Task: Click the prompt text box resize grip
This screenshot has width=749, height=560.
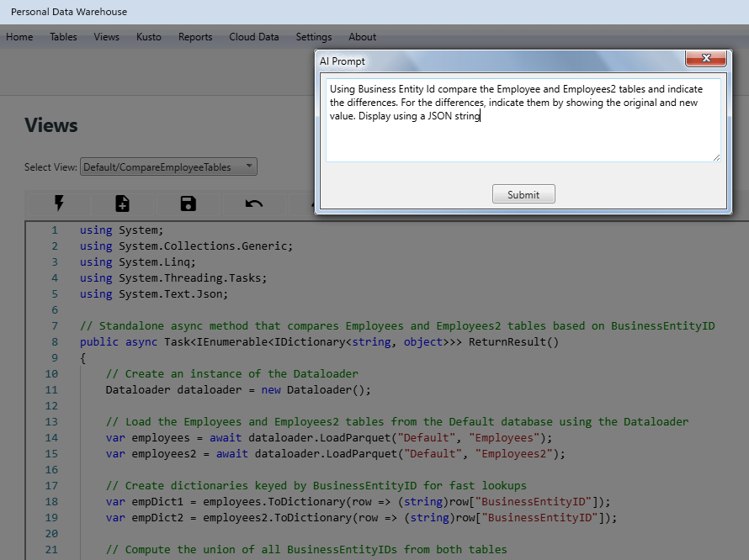Action: click(716, 157)
